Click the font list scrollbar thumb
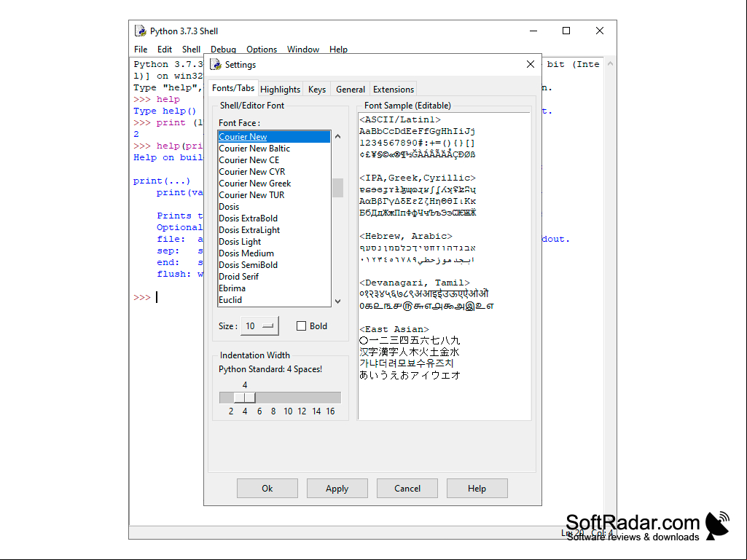The image size is (747, 560). click(x=337, y=188)
